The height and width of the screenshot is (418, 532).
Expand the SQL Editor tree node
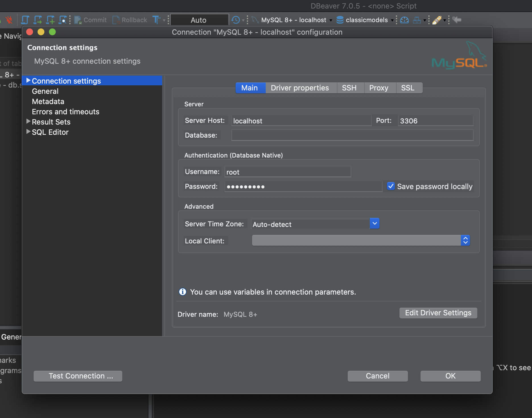pos(28,132)
